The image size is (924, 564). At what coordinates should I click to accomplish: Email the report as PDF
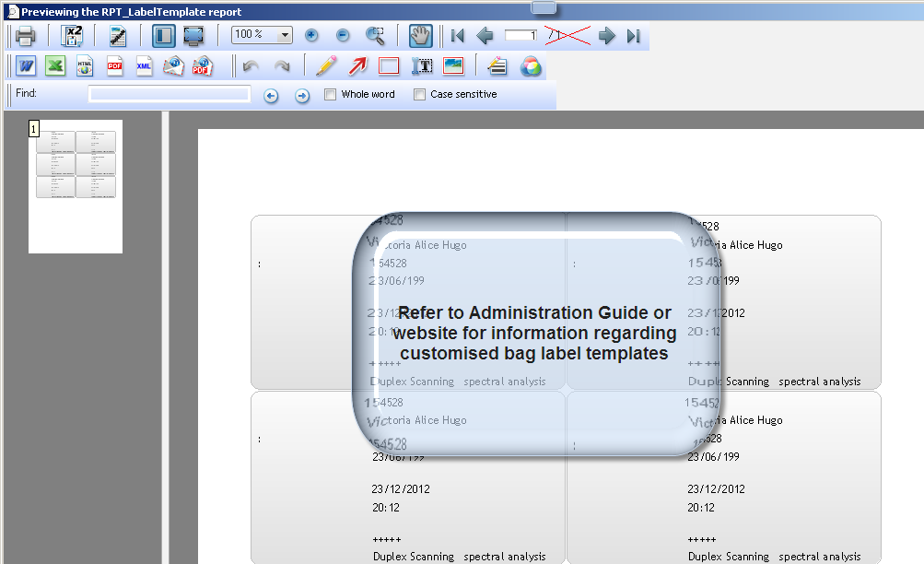pyautogui.click(x=202, y=66)
